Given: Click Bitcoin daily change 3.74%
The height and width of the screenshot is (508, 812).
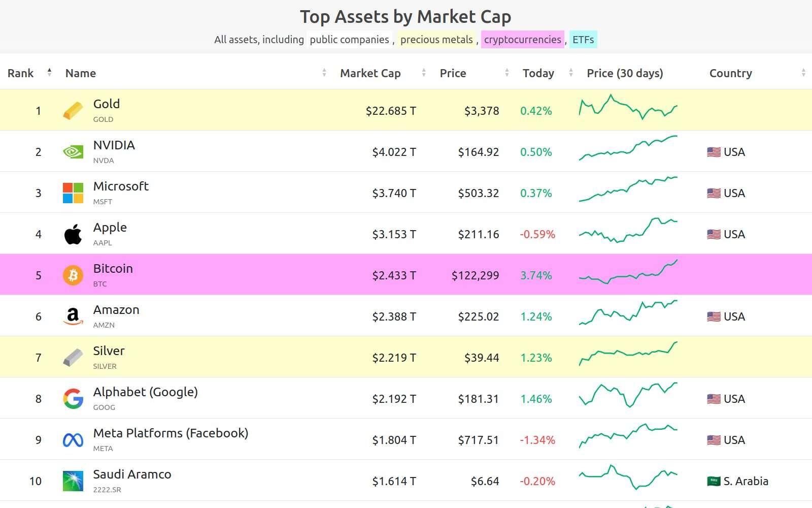Looking at the screenshot, I should [536, 275].
